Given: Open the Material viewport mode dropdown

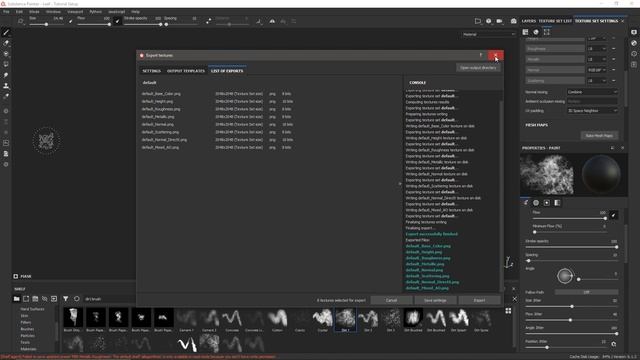Looking at the screenshot, I should click(x=489, y=35).
